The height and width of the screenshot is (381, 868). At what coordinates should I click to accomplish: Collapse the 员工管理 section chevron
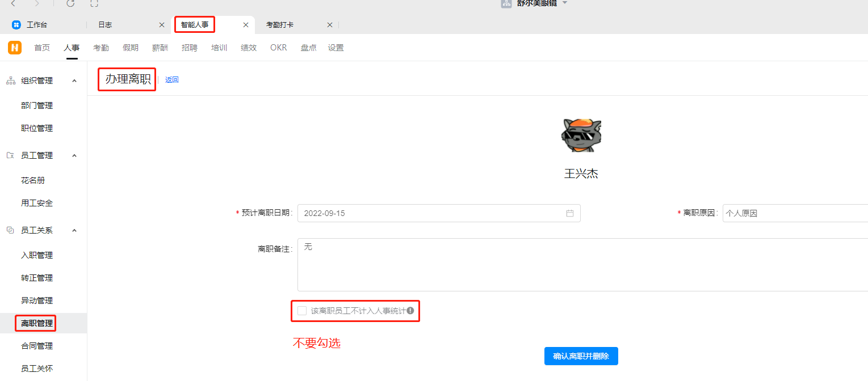(x=74, y=155)
